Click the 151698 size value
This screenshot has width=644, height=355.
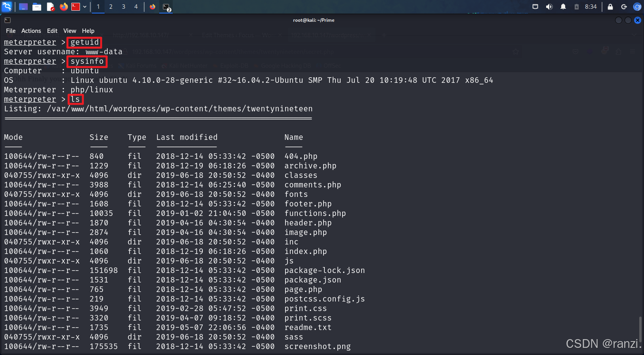103,271
